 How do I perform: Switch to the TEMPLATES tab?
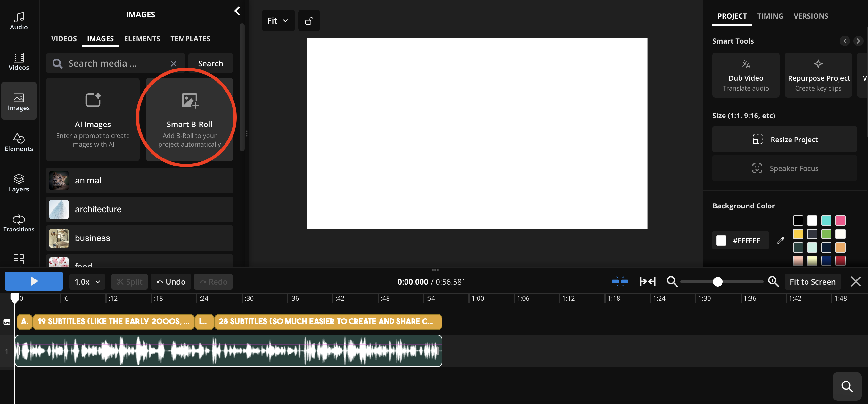[x=190, y=39]
